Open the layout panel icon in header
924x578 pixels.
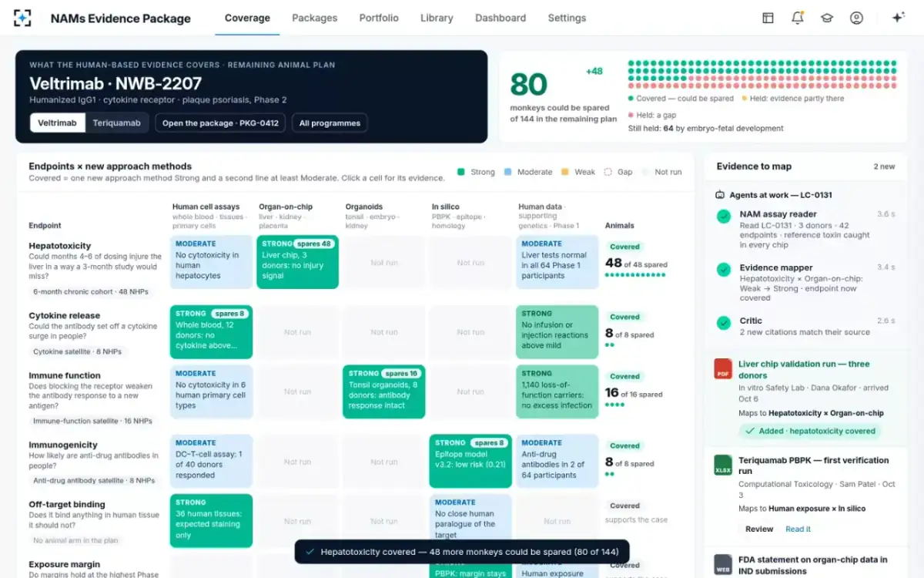(x=768, y=18)
